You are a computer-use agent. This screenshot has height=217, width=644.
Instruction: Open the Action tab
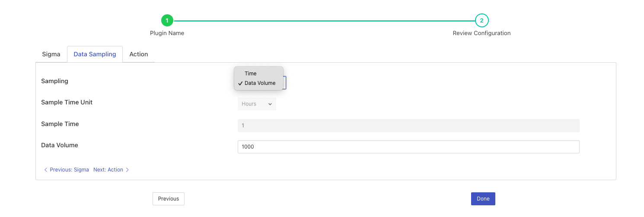point(139,54)
